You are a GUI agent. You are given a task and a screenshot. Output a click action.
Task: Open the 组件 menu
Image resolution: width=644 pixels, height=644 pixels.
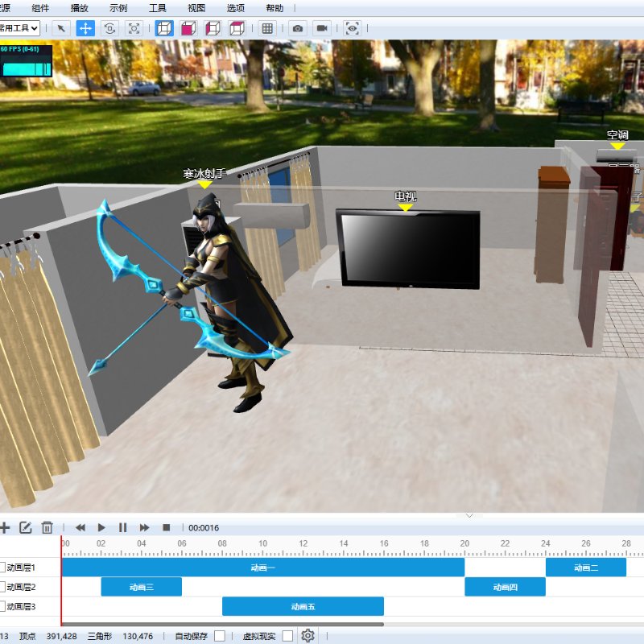coord(40,8)
